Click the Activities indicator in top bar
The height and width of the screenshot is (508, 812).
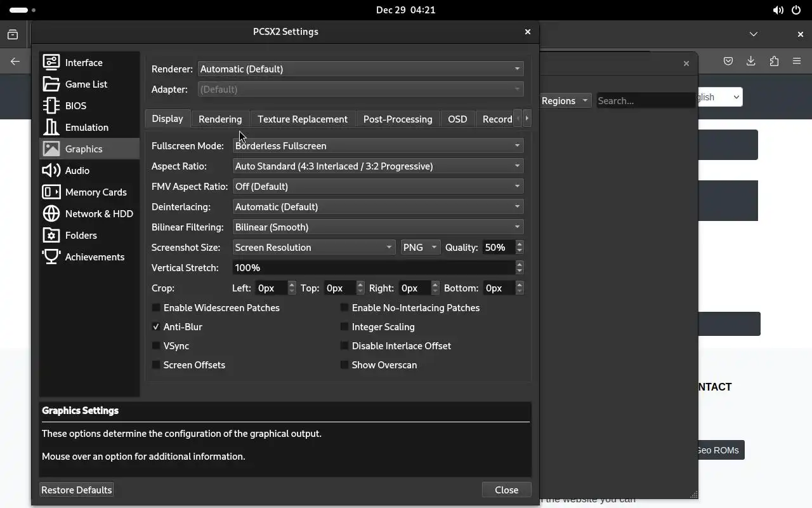pyautogui.click(x=23, y=10)
